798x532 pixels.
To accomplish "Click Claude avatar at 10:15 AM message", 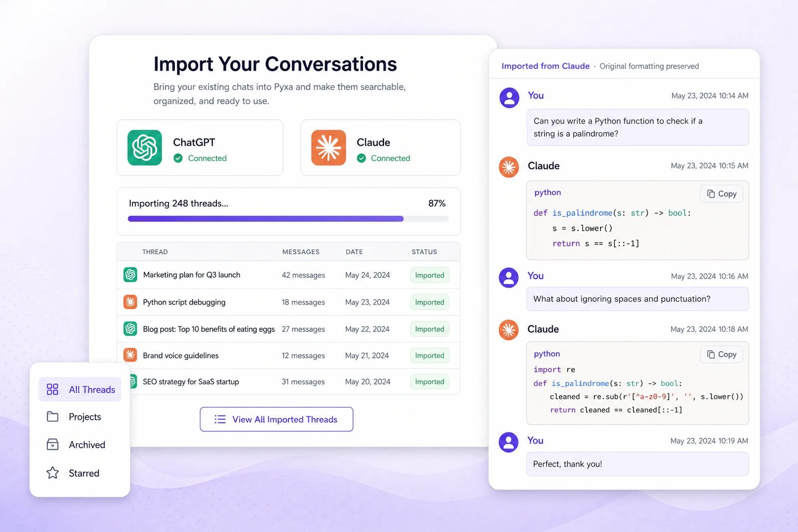I will [x=509, y=167].
